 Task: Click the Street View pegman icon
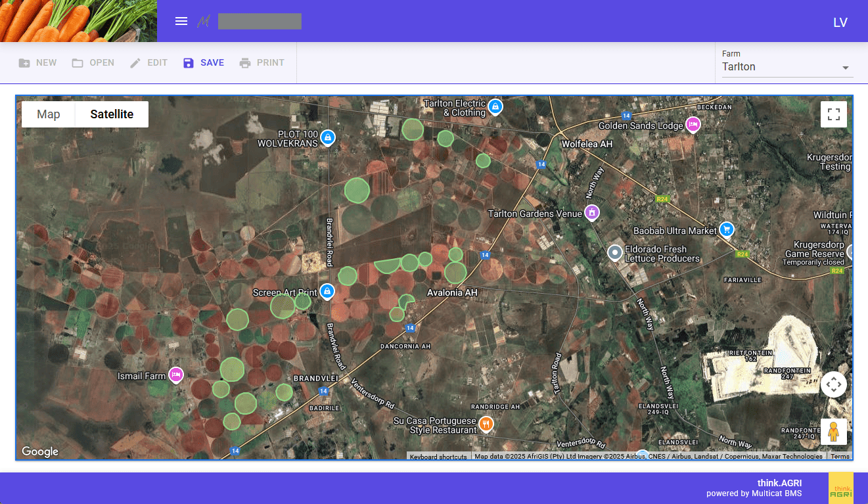[833, 432]
